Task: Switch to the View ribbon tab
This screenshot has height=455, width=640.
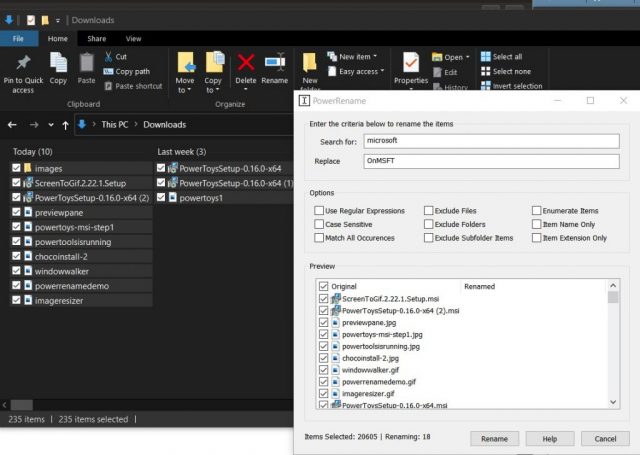Action: [x=133, y=39]
